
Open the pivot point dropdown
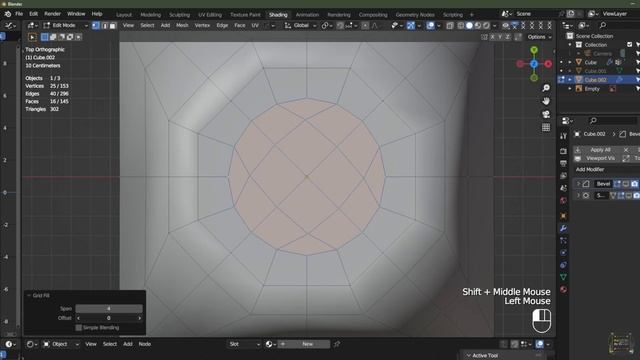pos(327,25)
